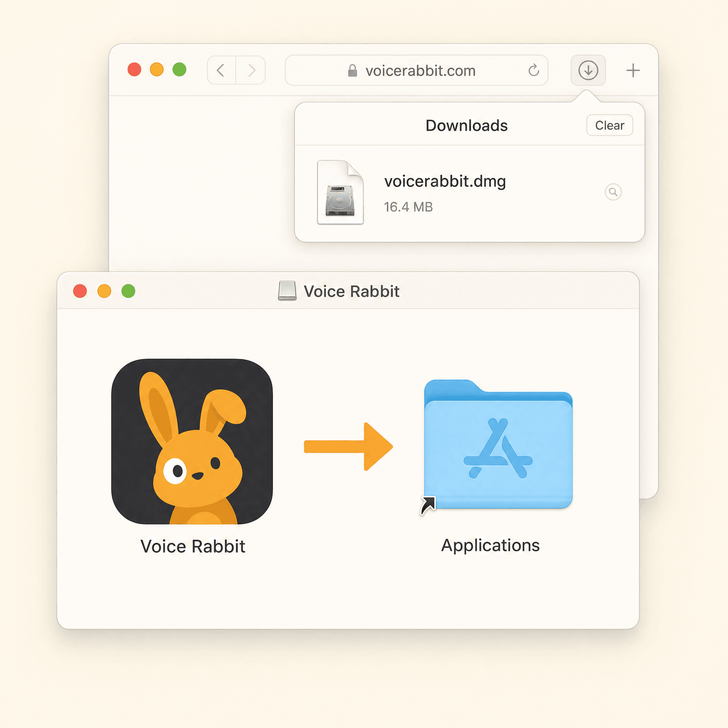Select the voicerabbit.com address field
The image size is (728, 728).
[416, 70]
